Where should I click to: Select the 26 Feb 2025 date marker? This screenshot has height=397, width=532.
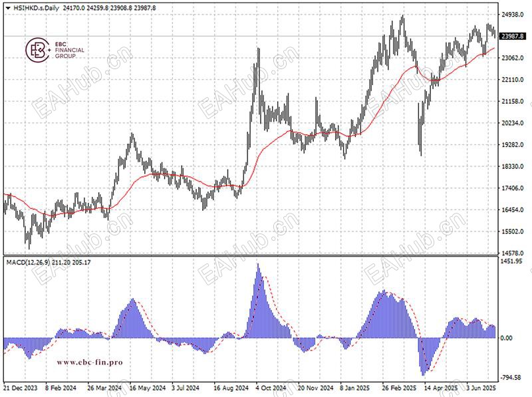pyautogui.click(x=399, y=388)
